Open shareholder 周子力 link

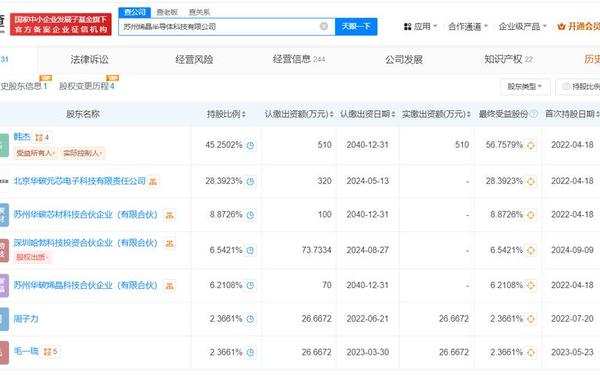(26, 319)
